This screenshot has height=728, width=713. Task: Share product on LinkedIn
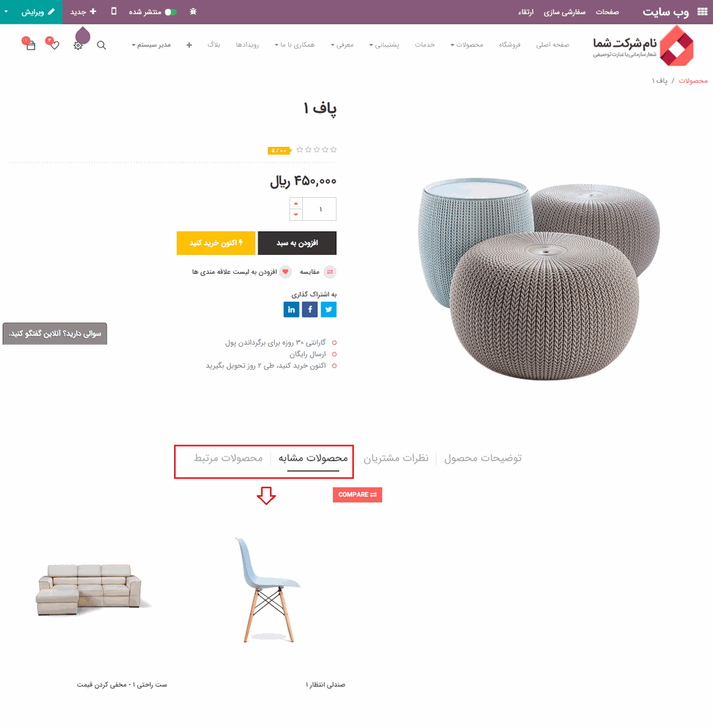click(x=292, y=310)
